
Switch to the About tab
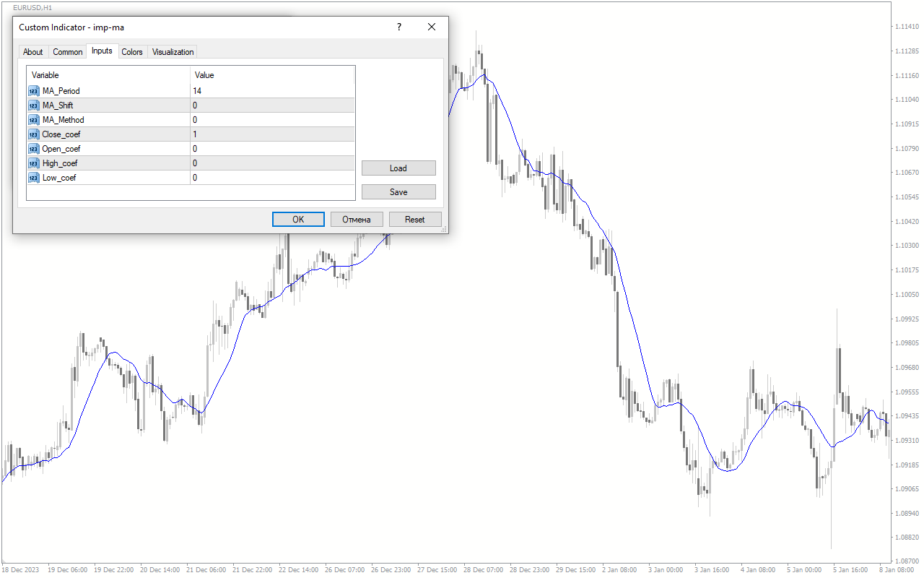33,52
